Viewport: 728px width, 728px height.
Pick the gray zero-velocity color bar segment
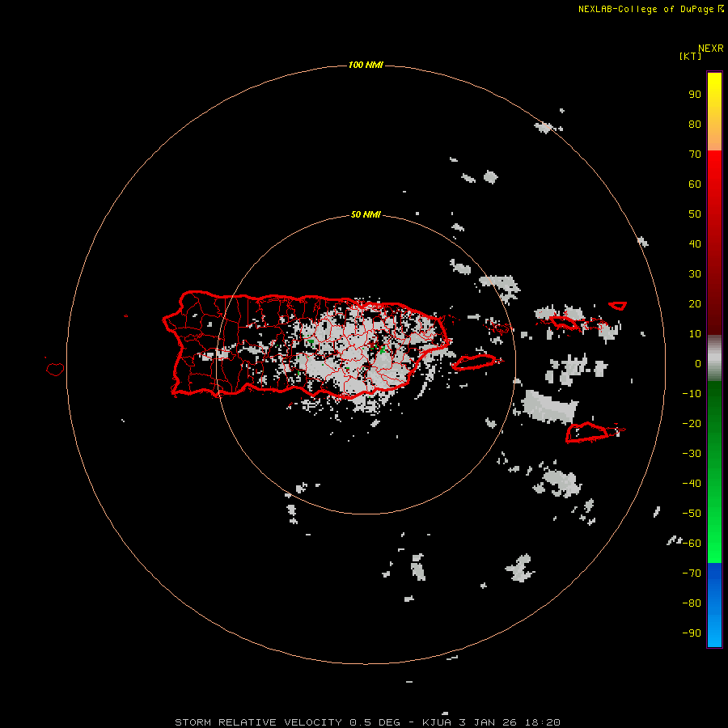[x=714, y=358]
